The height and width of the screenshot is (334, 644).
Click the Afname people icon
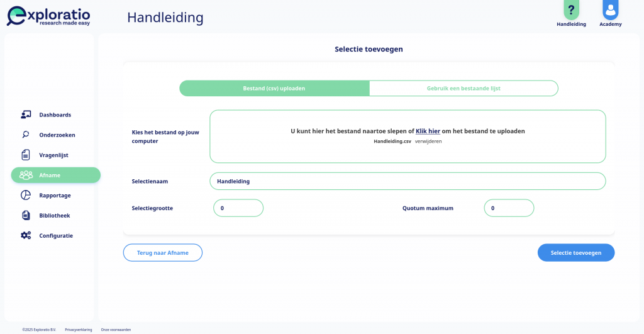(26, 175)
